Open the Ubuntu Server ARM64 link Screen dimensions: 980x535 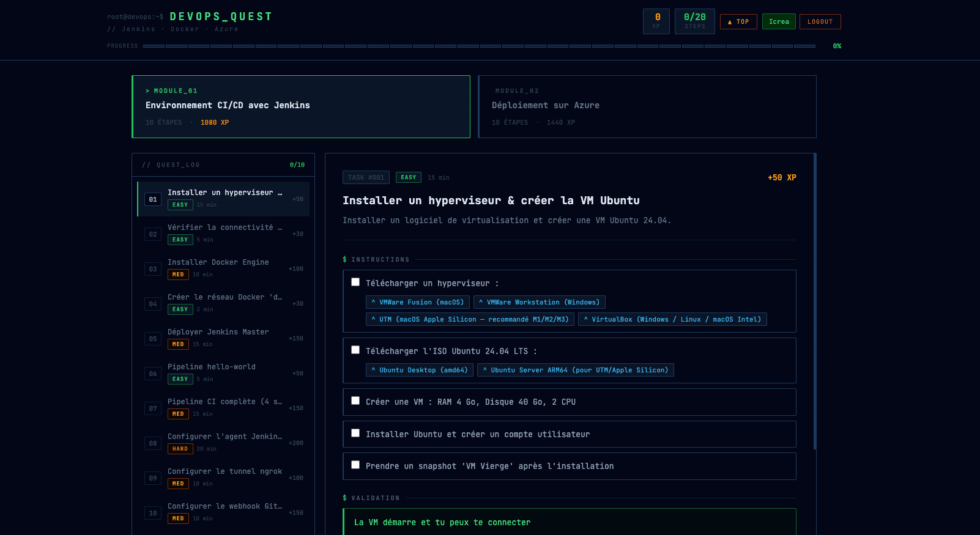576,370
